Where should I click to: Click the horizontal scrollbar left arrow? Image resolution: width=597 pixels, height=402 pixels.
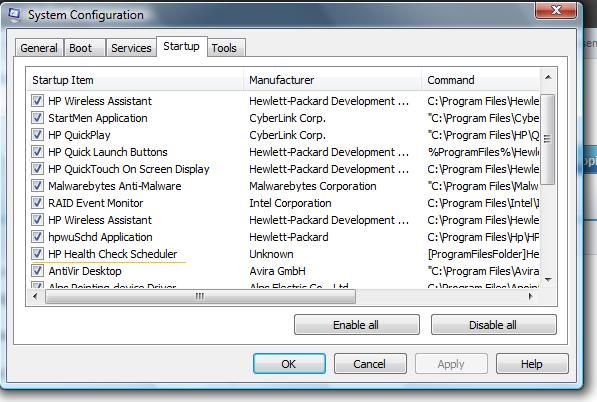click(x=35, y=296)
